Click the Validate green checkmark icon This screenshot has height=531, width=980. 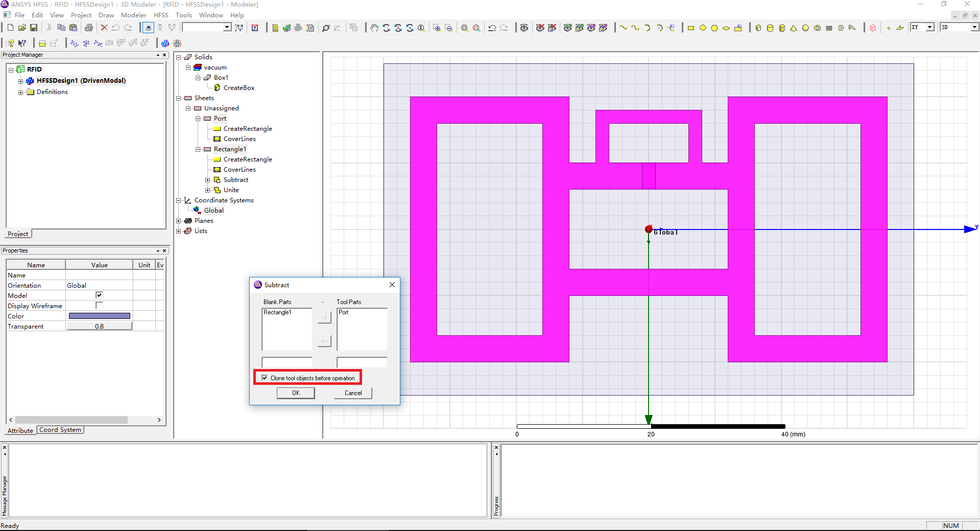click(x=286, y=28)
